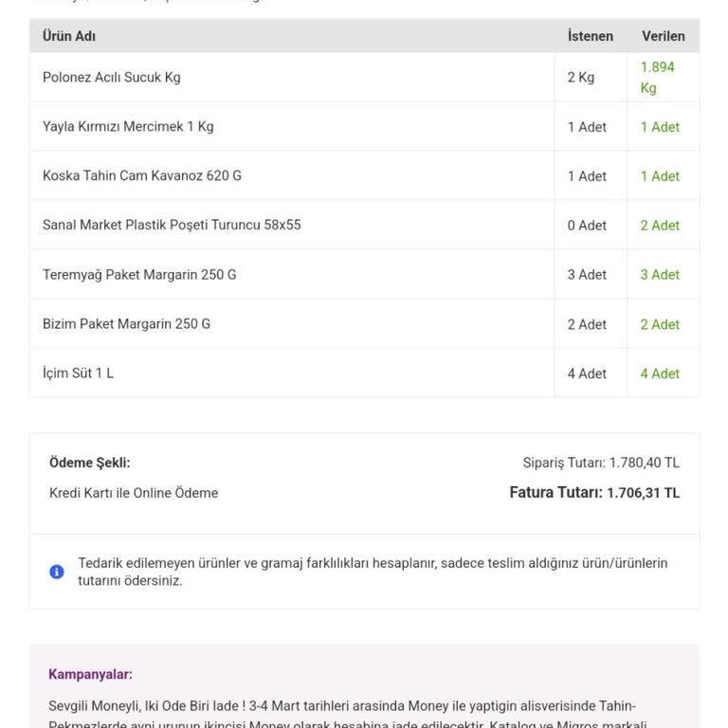Click the Verilen column header

pos(663,36)
